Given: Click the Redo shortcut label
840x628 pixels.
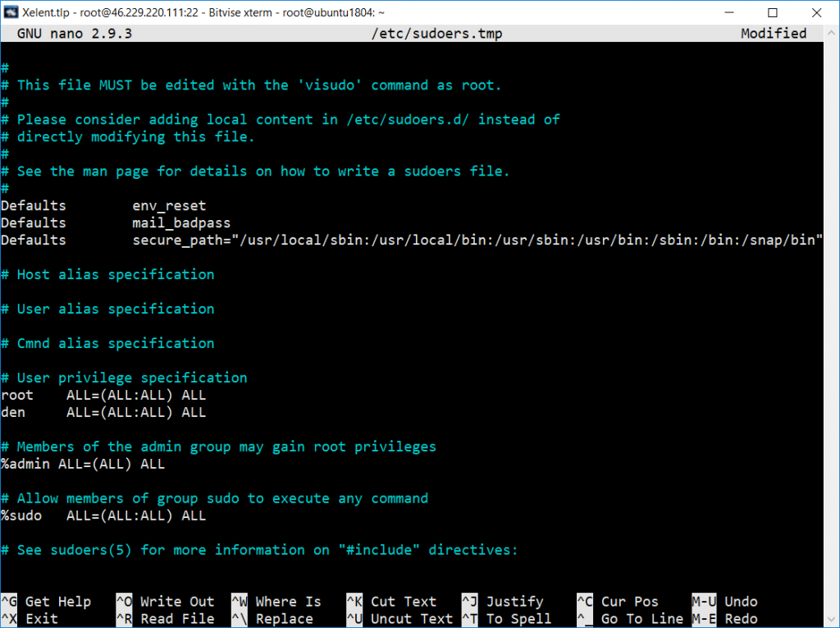Looking at the screenshot, I should (741, 619).
